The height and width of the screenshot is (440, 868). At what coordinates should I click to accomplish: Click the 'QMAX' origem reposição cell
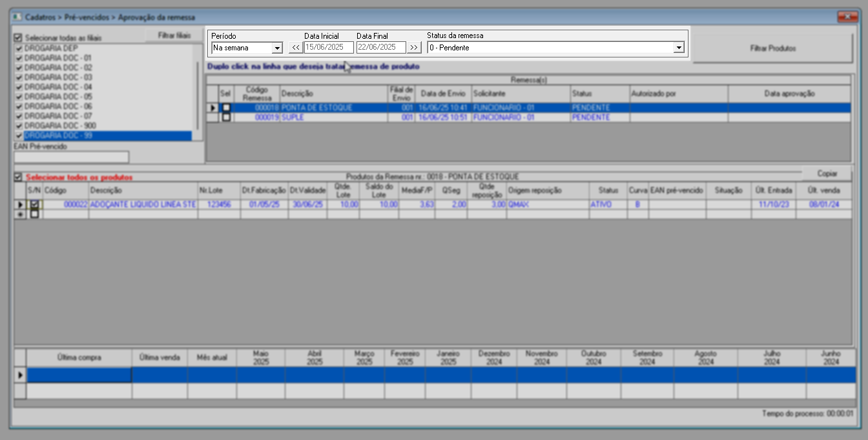[548, 205]
